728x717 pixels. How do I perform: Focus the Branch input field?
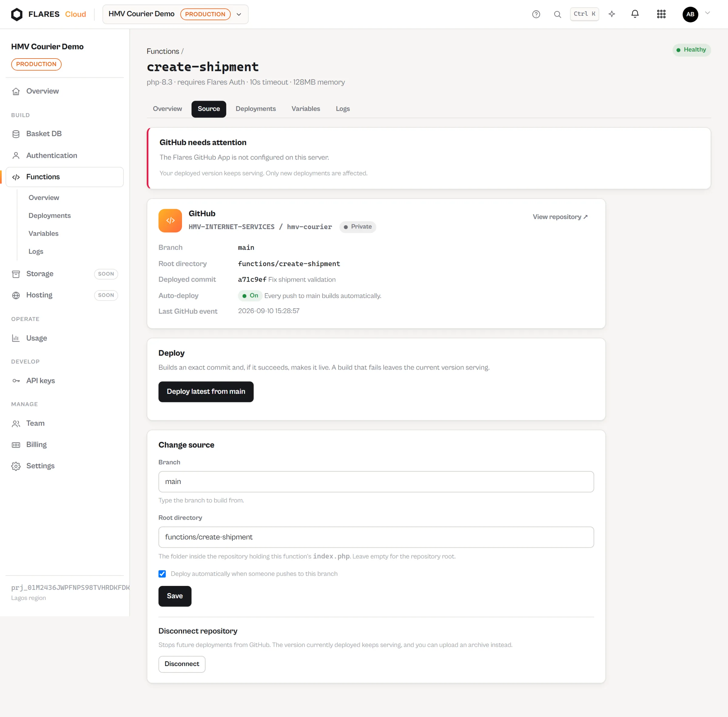(x=376, y=482)
